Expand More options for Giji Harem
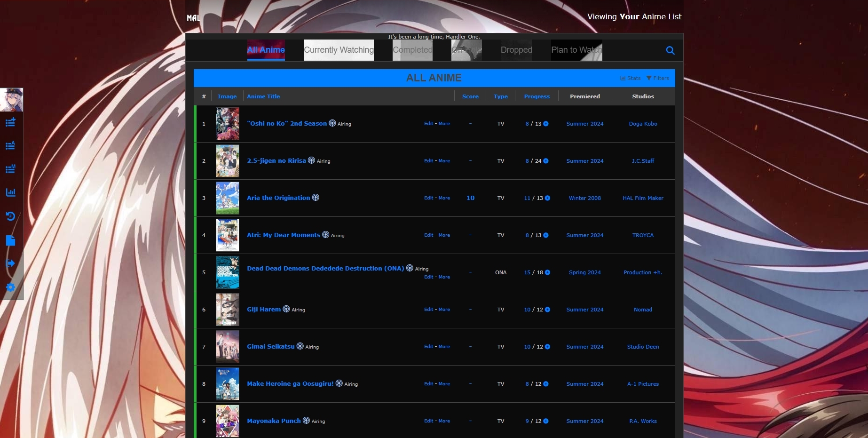868x438 pixels. [444, 310]
